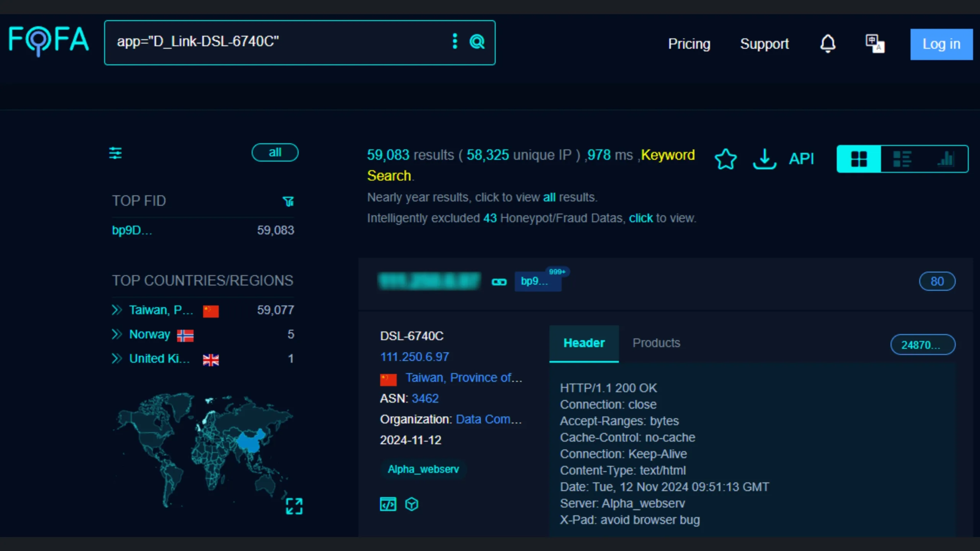Select the Products tab
Image resolution: width=980 pixels, height=551 pixels.
coord(656,343)
